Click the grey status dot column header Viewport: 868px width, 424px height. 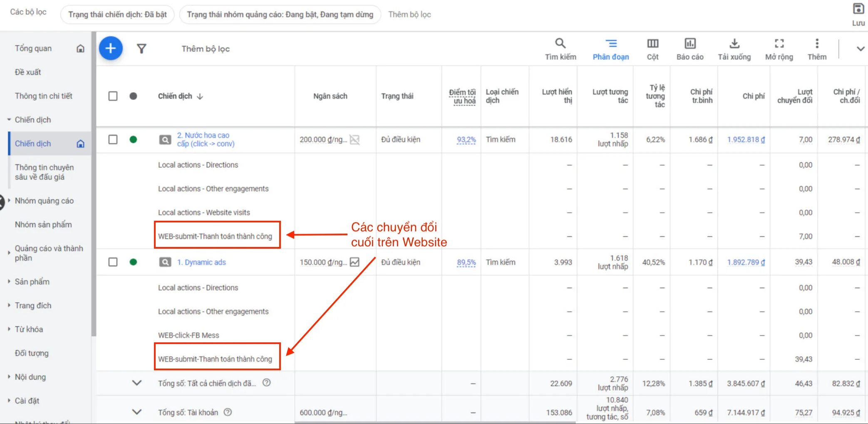click(133, 96)
